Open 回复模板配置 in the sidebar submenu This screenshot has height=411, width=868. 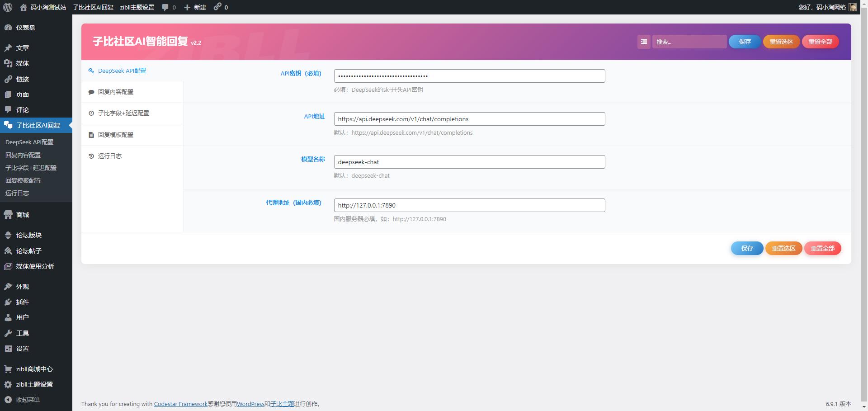point(23,180)
